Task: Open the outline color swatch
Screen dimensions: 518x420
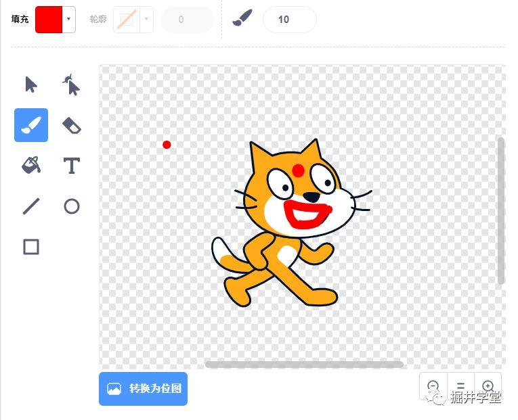Action: 127,20
